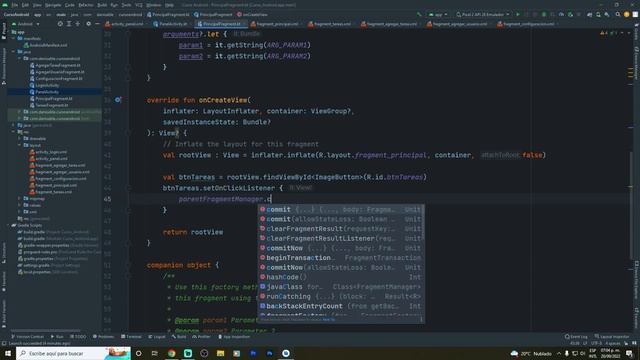The height and width of the screenshot is (360, 640).
Task: Choose hashCode() from completion list
Action: 341,277
